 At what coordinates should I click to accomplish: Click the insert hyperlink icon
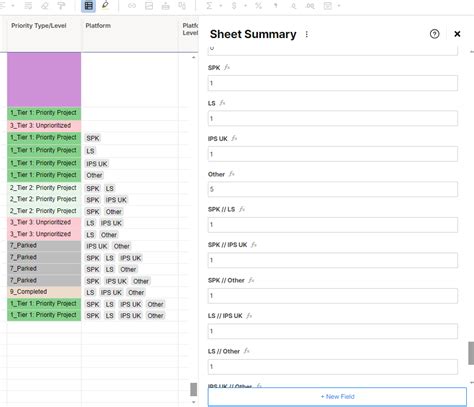coord(132,6)
